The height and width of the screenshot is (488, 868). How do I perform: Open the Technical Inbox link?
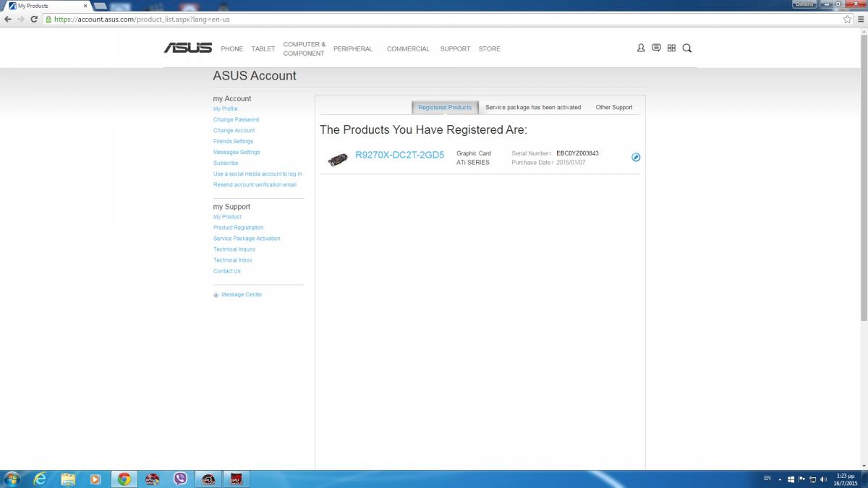pyautogui.click(x=233, y=260)
